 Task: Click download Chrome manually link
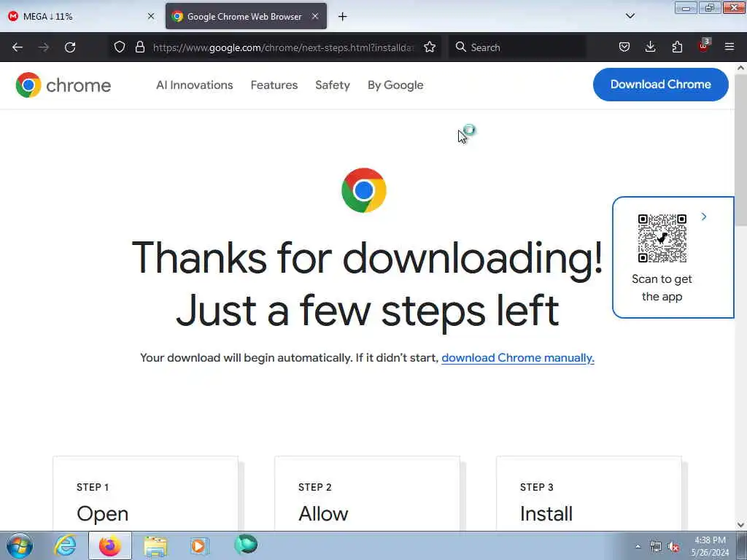518,357
